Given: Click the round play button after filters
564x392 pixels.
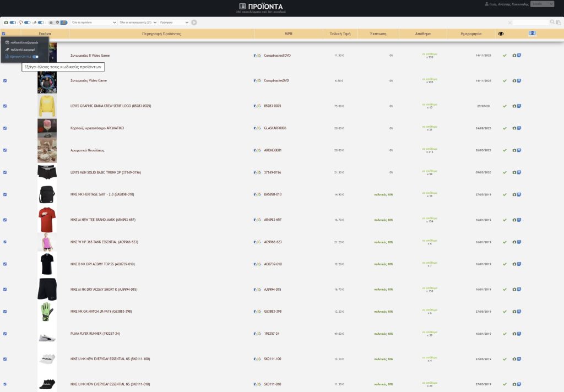Looking at the screenshot, I should [x=194, y=22].
